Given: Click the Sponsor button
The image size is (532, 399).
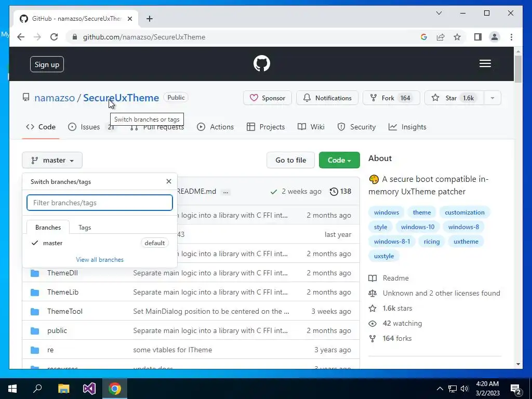Looking at the screenshot, I should click(268, 98).
